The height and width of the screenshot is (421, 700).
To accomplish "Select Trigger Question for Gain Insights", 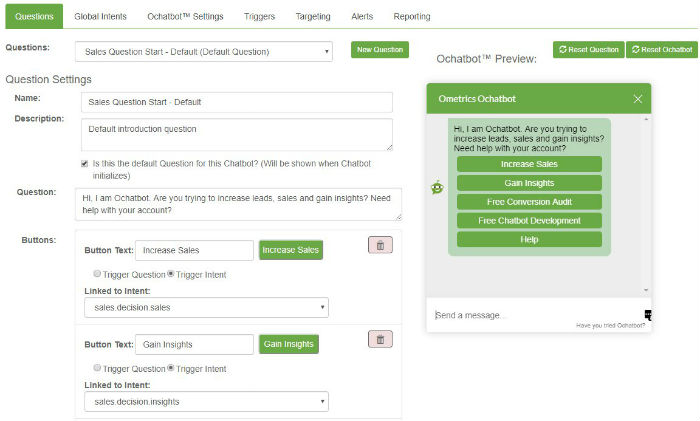I will point(97,367).
